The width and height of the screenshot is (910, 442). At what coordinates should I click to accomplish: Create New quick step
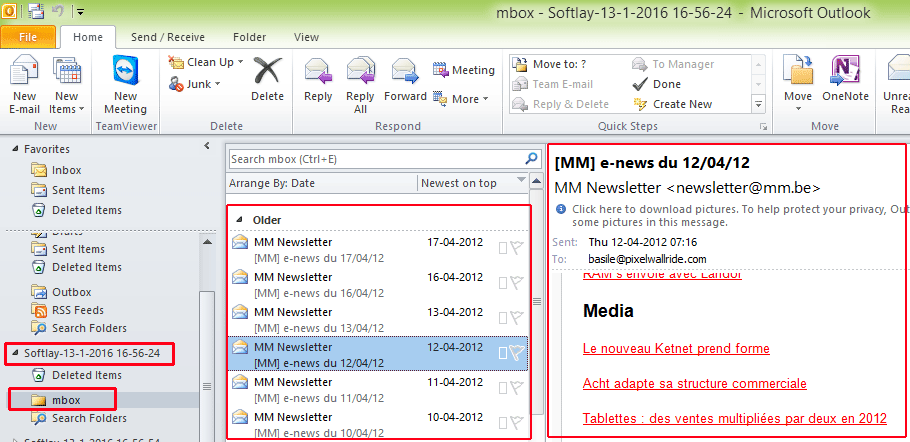(x=673, y=104)
